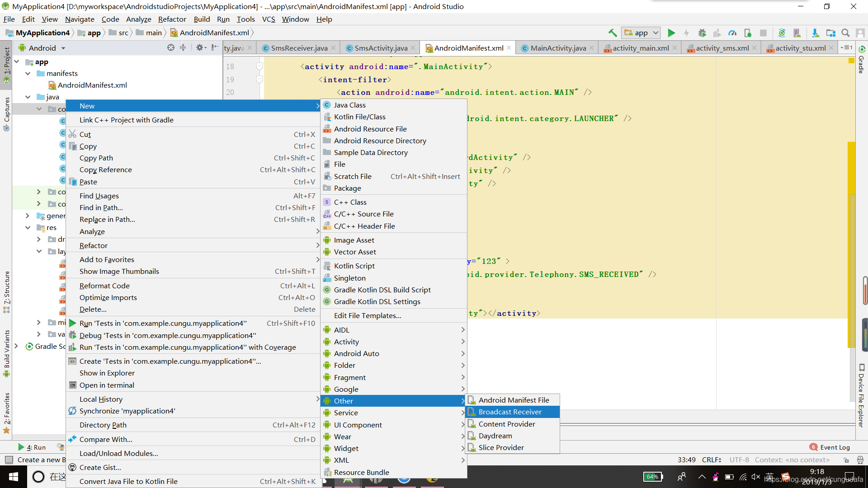The height and width of the screenshot is (488, 868).
Task: Click the Android Resource File option
Action: [370, 128]
